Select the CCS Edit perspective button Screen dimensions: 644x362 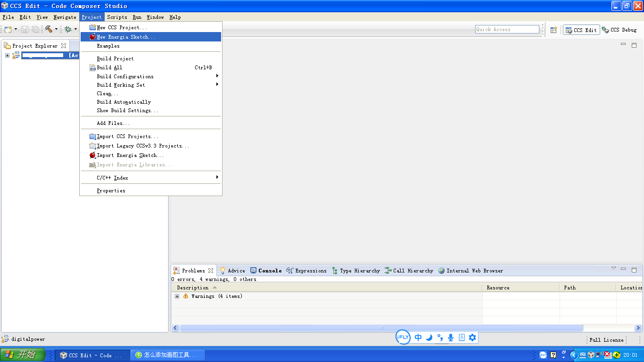coord(581,30)
